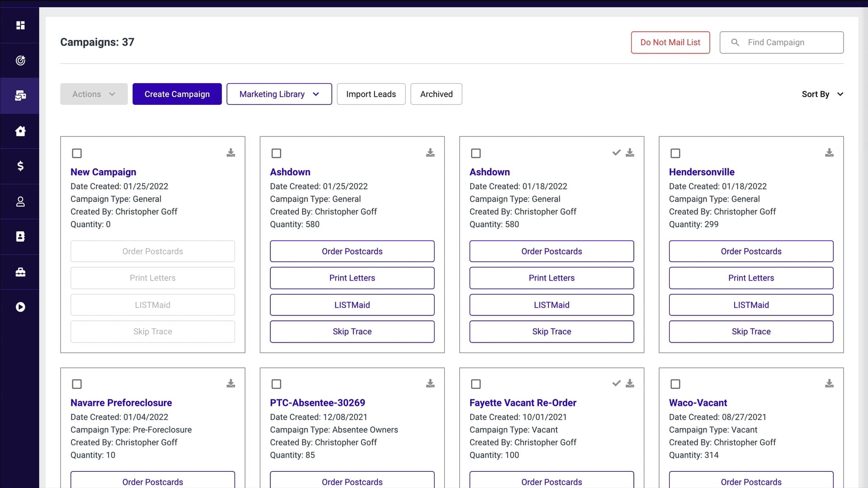Viewport: 868px width, 488px height.
Task: Open the contact book sidebar icon
Action: coord(20,237)
